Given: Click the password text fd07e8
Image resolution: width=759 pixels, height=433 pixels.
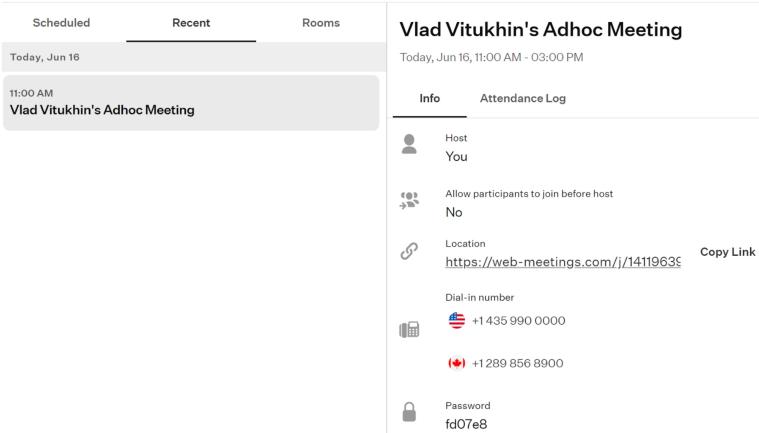Looking at the screenshot, I should click(466, 424).
